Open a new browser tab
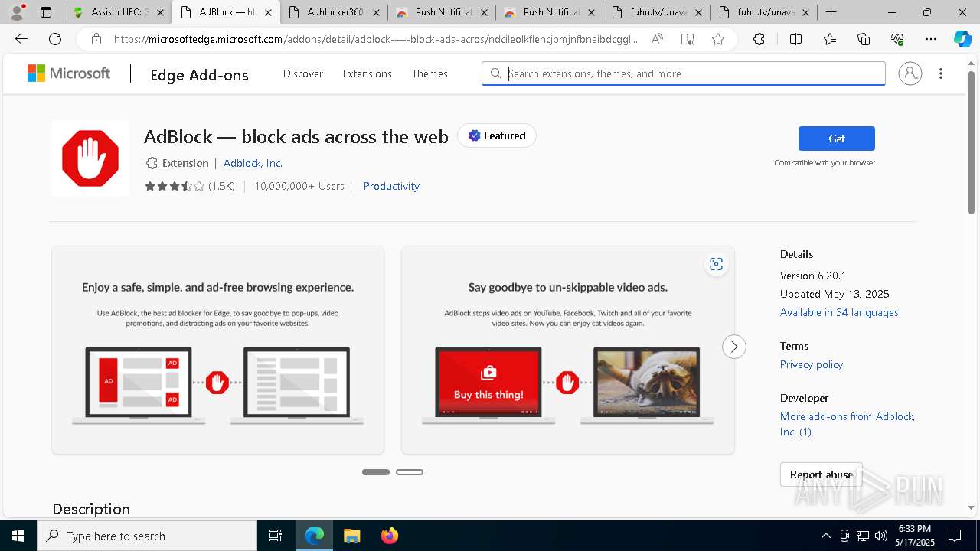 (x=831, y=12)
